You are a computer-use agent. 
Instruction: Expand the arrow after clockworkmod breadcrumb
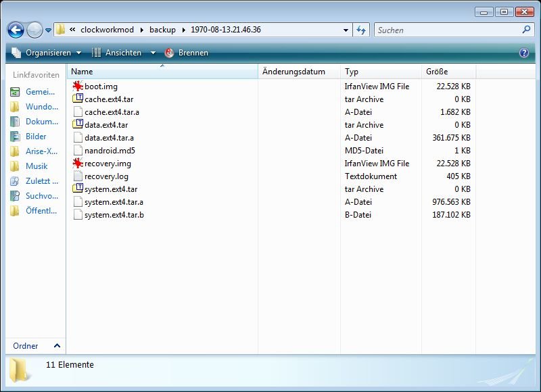click(142, 30)
